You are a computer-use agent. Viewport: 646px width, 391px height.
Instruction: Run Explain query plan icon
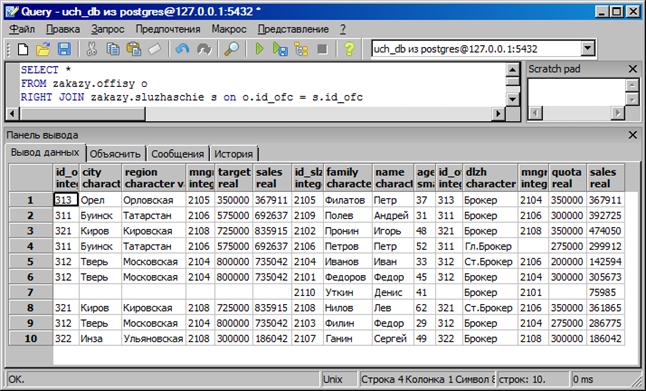[301, 49]
